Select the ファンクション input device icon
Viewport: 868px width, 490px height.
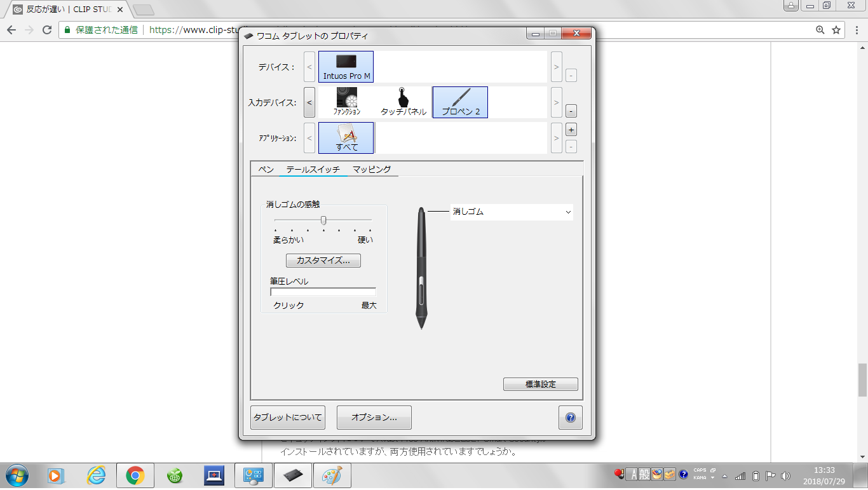tap(347, 102)
